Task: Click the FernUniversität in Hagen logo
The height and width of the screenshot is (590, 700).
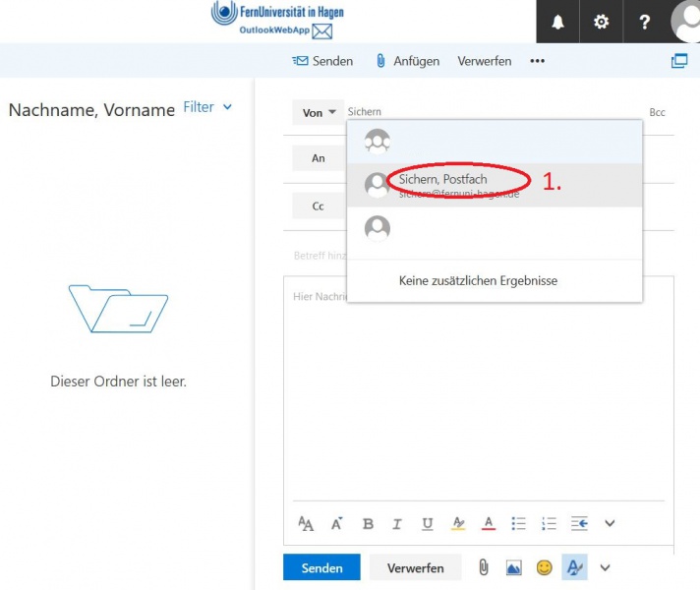Action: click(x=277, y=13)
